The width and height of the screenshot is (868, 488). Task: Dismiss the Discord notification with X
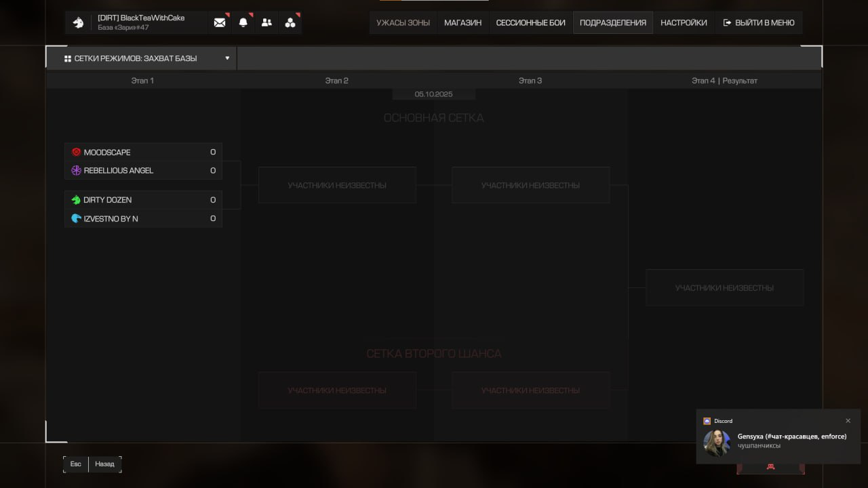[x=848, y=421]
